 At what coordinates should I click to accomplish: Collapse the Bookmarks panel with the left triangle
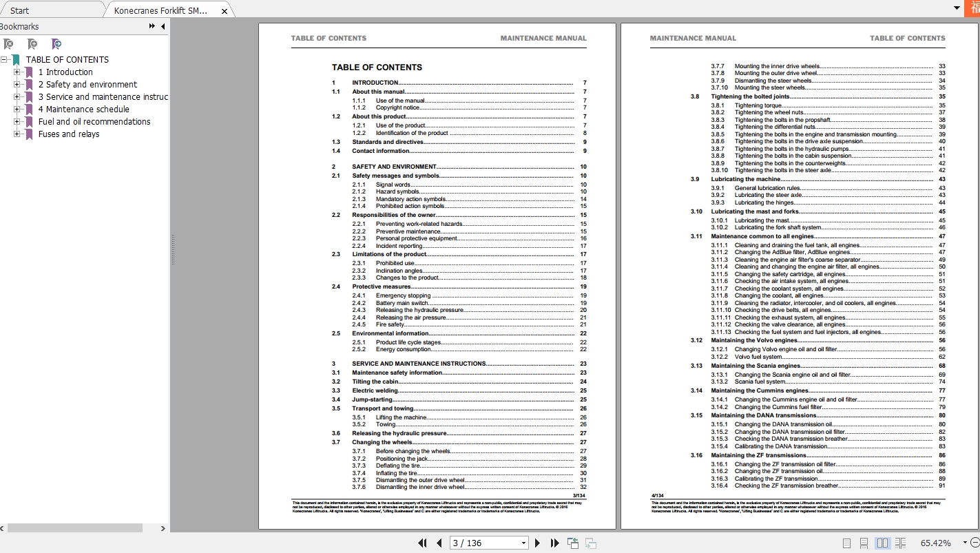[163, 26]
